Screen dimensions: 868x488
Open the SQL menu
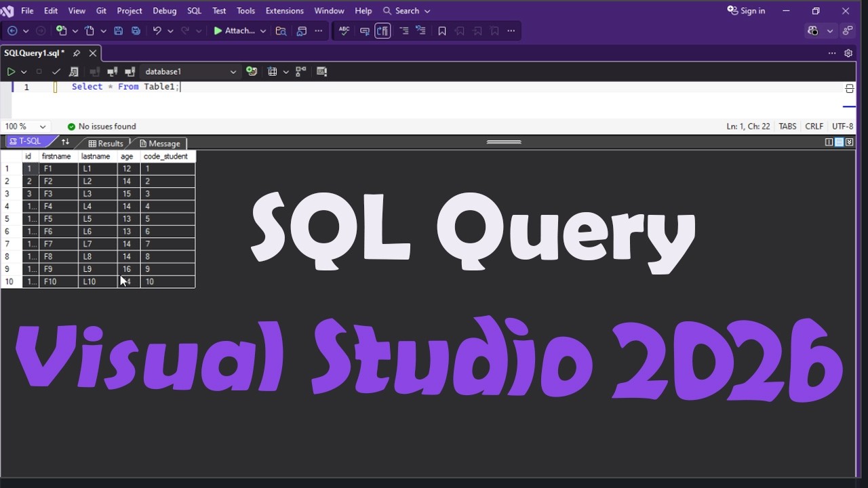[194, 11]
